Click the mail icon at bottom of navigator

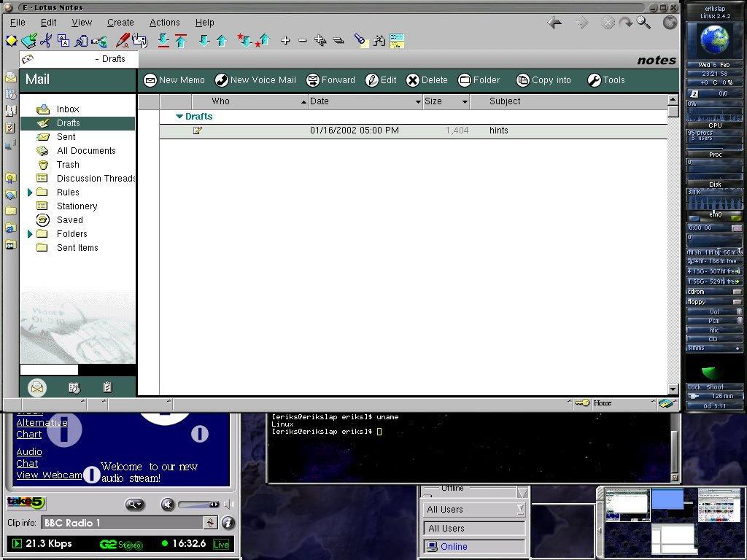pos(37,387)
